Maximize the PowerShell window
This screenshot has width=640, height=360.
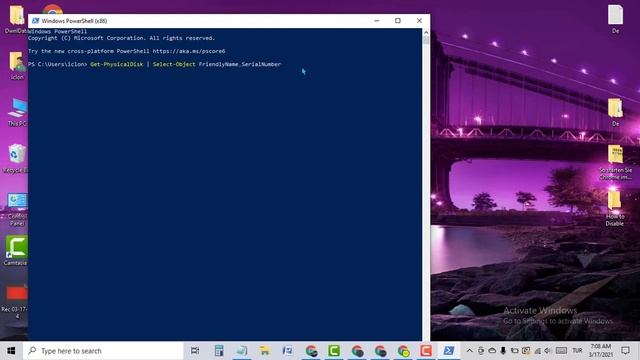coord(398,21)
